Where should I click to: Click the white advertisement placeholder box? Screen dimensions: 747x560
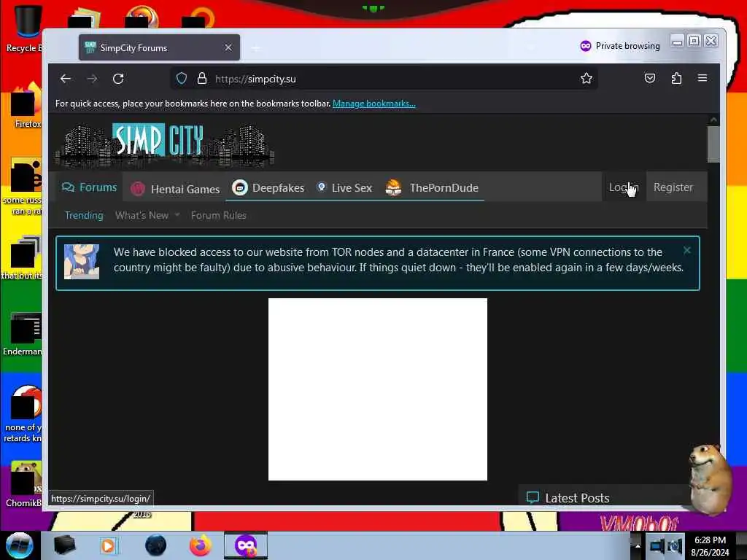377,389
